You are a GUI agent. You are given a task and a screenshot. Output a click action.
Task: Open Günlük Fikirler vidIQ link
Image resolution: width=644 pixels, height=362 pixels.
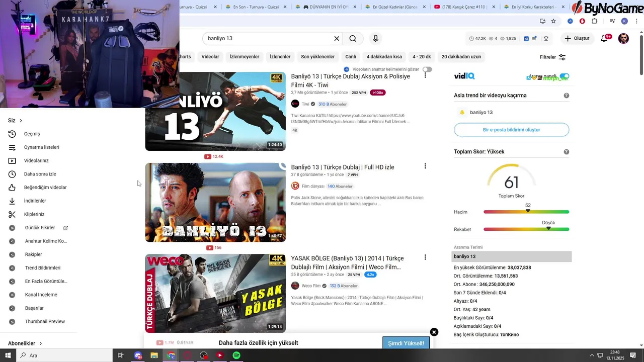click(40, 228)
